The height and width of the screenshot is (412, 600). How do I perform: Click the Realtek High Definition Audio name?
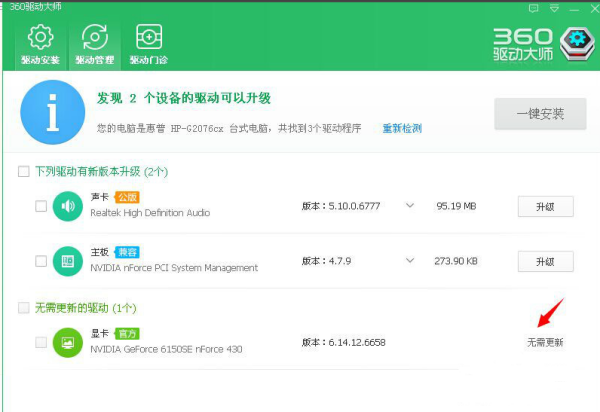pos(150,213)
